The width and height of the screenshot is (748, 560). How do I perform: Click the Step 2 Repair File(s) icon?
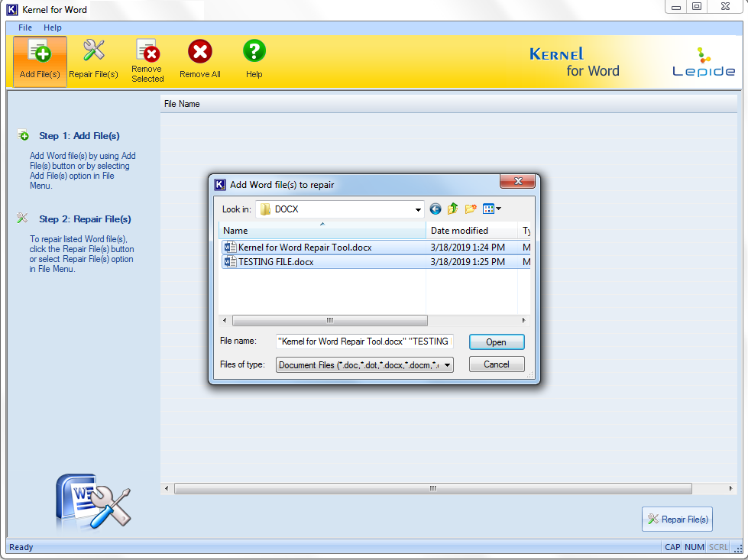click(22, 218)
